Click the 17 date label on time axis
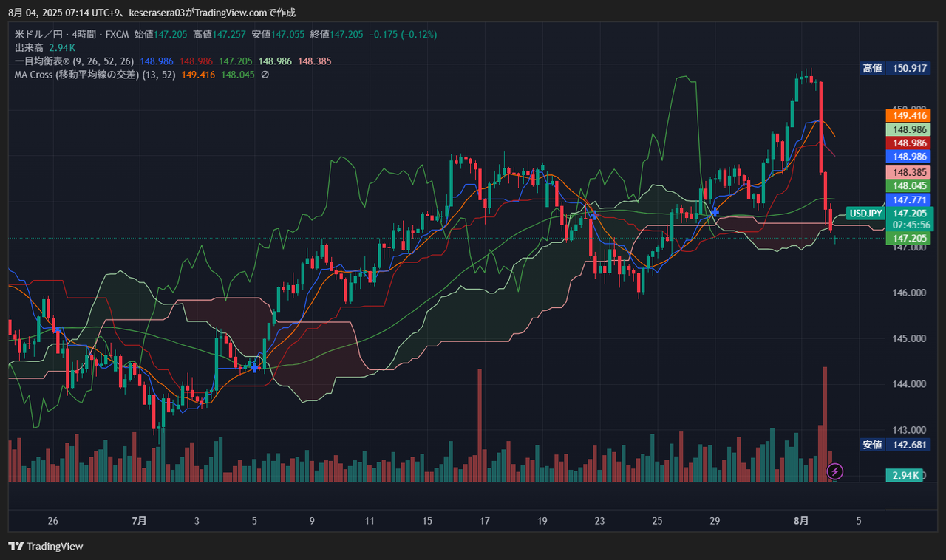The height and width of the screenshot is (560, 946). point(485,521)
